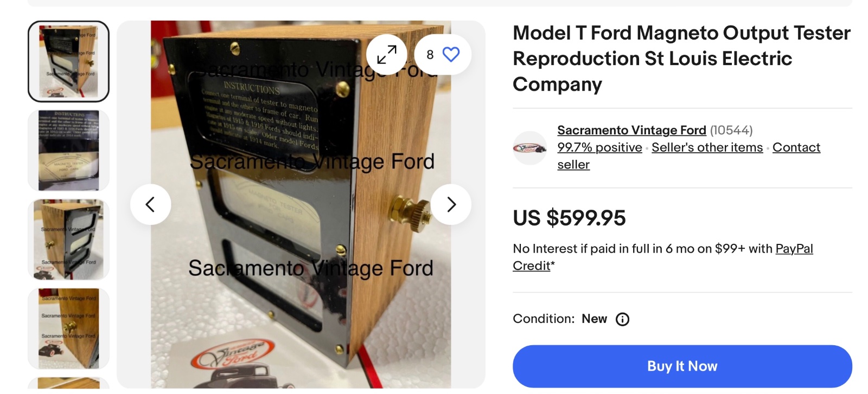The image size is (868, 394).
Task: Advance to the next product photo
Action: (x=451, y=204)
